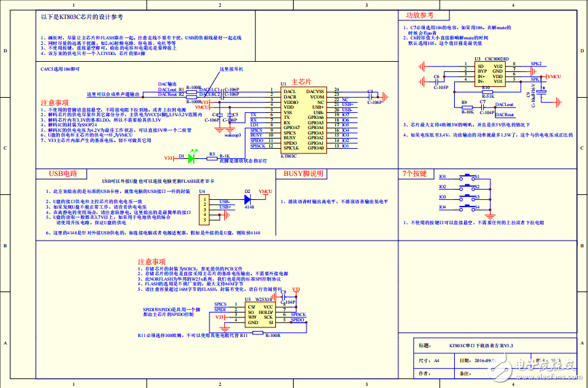The height and width of the screenshot is (388, 588).
Task: Click the 功放参考 section header
Action: point(419,15)
